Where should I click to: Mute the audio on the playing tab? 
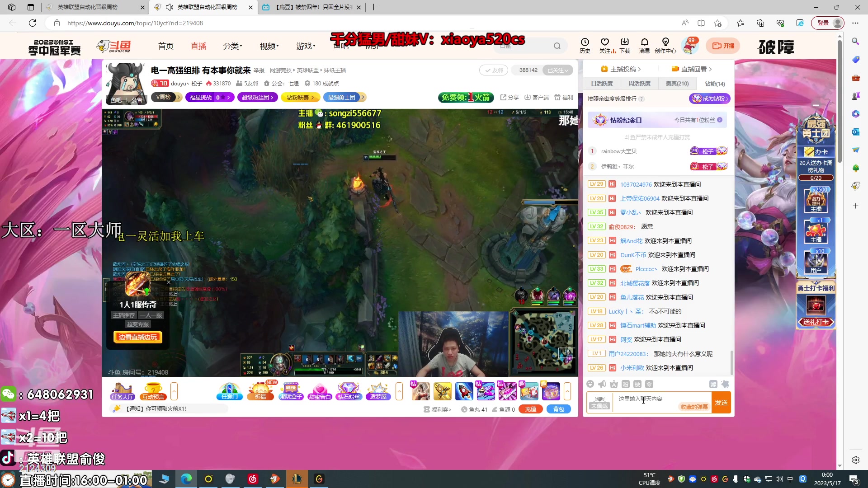click(170, 7)
